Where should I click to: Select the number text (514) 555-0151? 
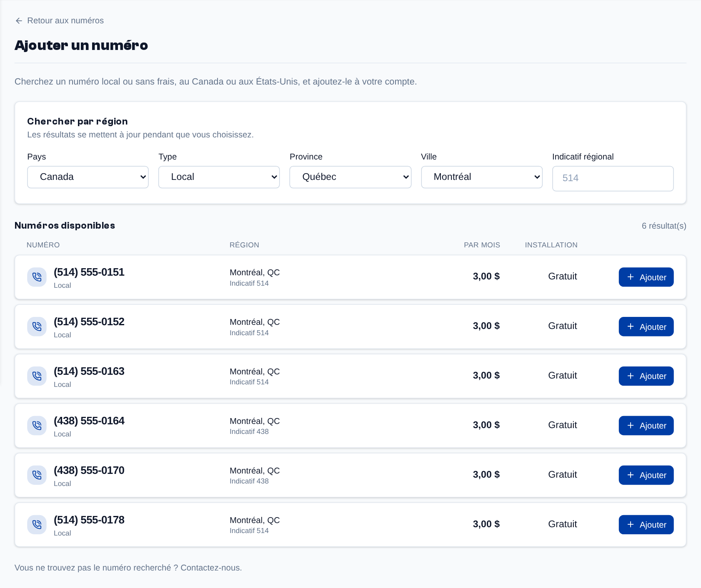[89, 272]
